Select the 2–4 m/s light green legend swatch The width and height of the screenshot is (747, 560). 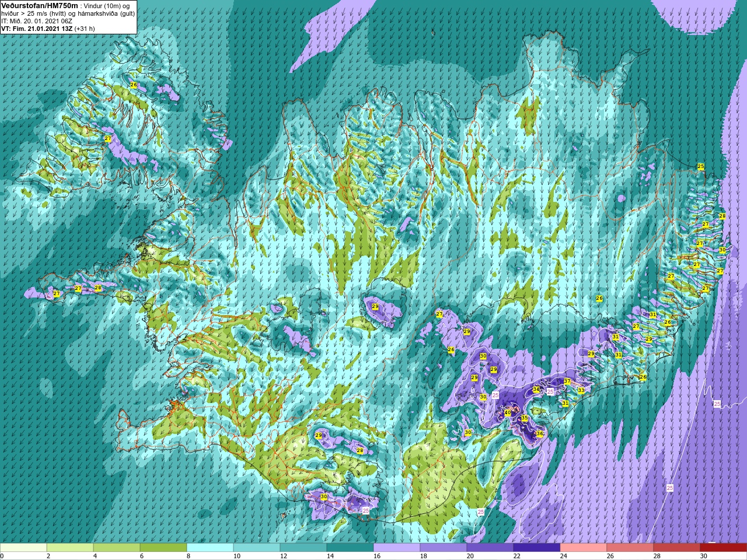pos(70,548)
